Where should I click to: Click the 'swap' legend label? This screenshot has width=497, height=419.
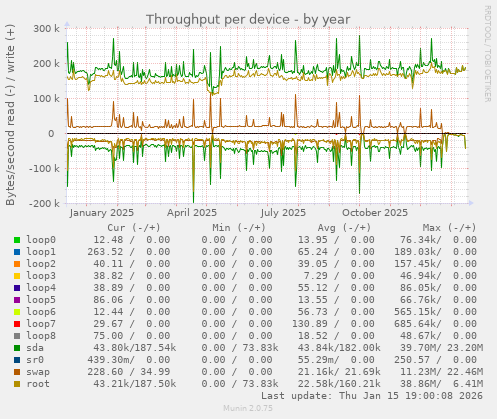38,372
